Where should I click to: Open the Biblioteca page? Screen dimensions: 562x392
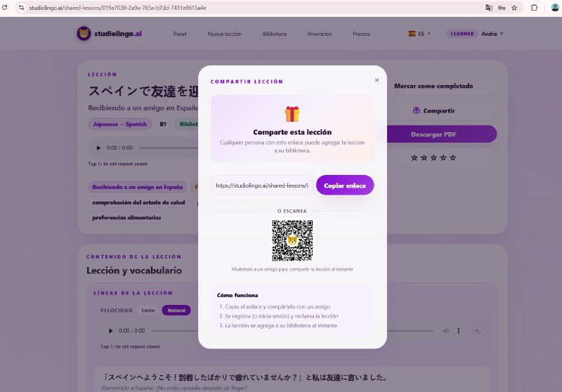click(275, 34)
